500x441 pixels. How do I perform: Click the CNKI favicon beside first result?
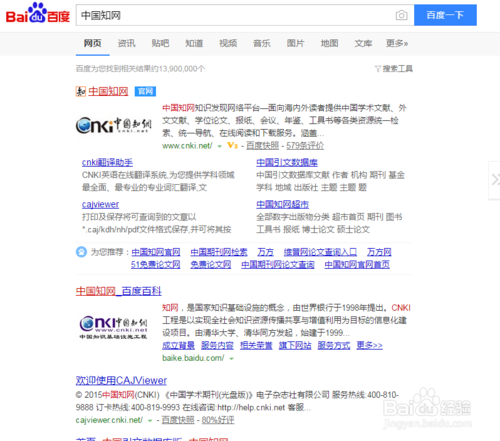tap(81, 91)
